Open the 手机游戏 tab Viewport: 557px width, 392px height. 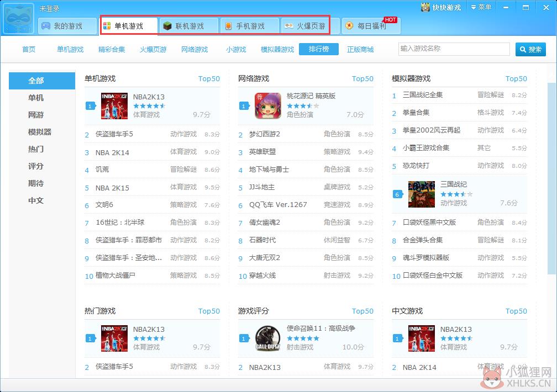click(x=250, y=26)
